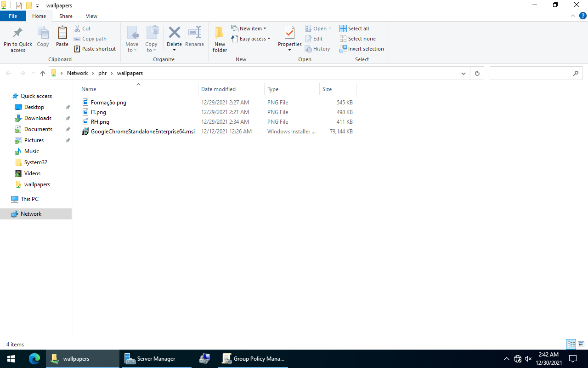Screen dimensions: 588x368
Task: Click the refresh button beside address bar
Action: click(x=477, y=73)
